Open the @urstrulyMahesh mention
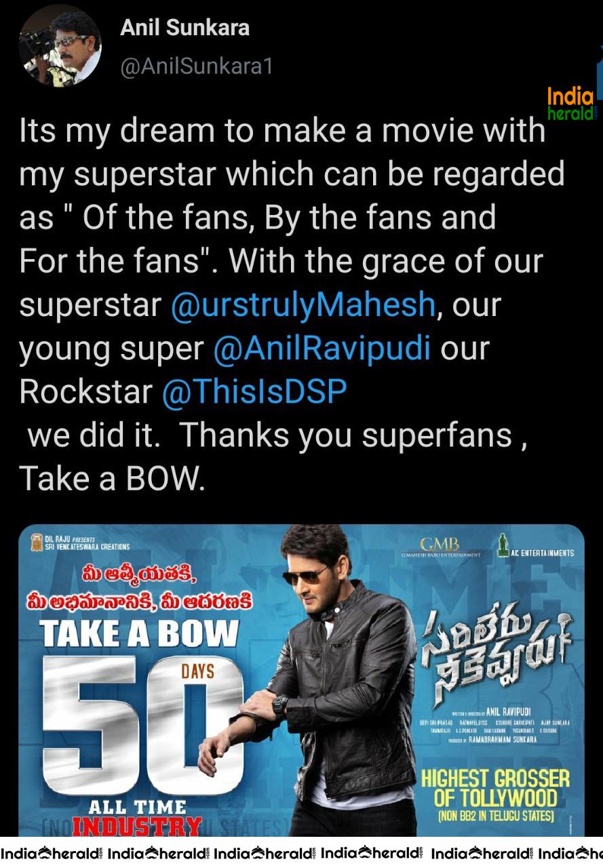Image resolution: width=603 pixels, height=868 pixels. [x=303, y=304]
